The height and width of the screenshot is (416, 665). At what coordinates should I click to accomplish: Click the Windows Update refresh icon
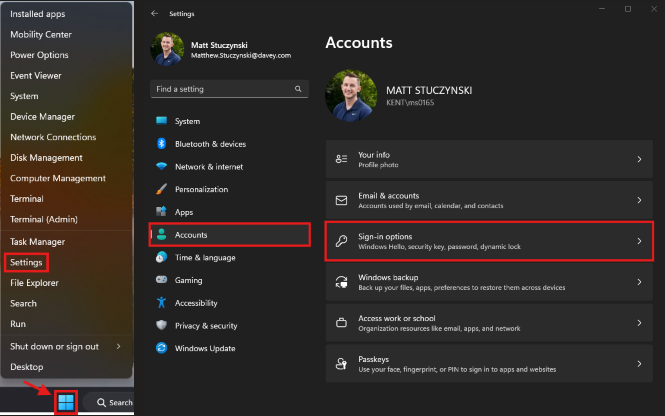click(162, 348)
